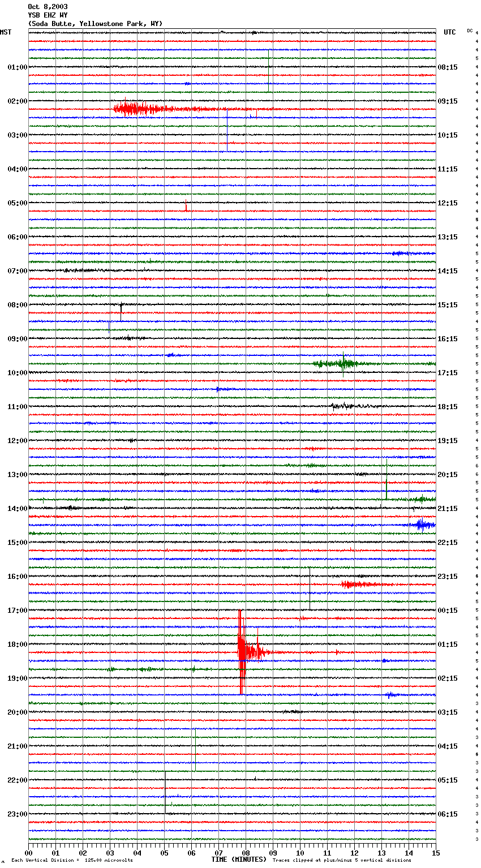The image size is (481, 868).
Task: Select the station code YSB EHZ WY
Action: [x=48, y=15]
